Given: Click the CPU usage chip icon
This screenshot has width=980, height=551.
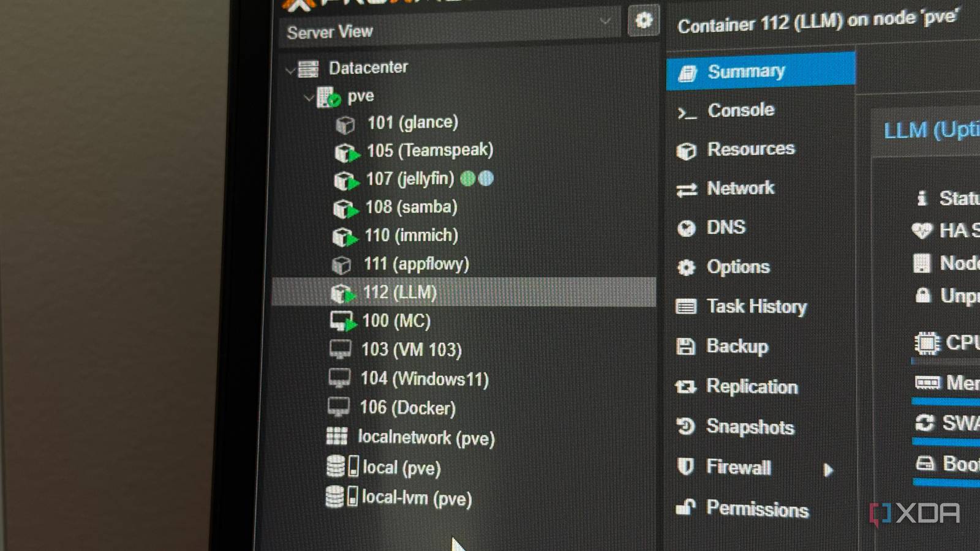Looking at the screenshot, I should (x=927, y=343).
